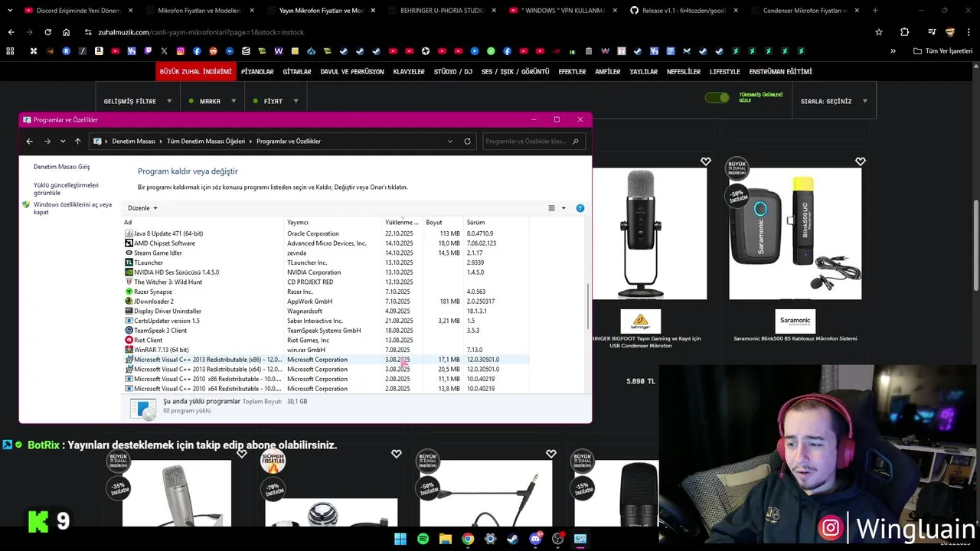
Task: Favorite the Behringer Bigfoot microphone heart
Action: point(706,161)
